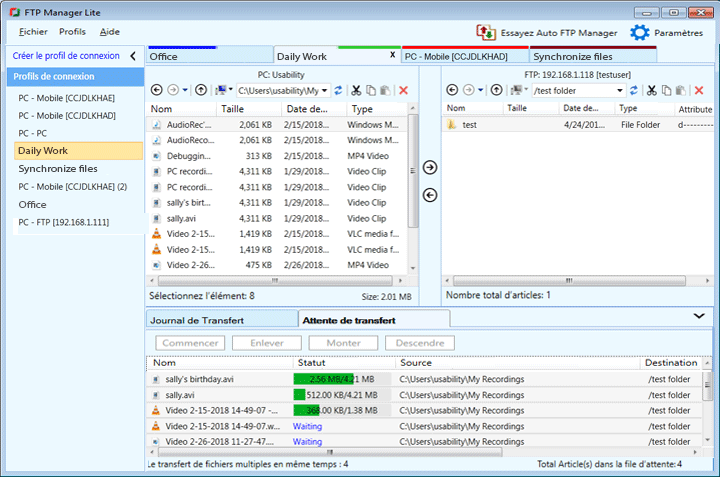Click back arrow in FTP pane toolbar
Viewport: 720px width, 477px height.
pos(451,91)
